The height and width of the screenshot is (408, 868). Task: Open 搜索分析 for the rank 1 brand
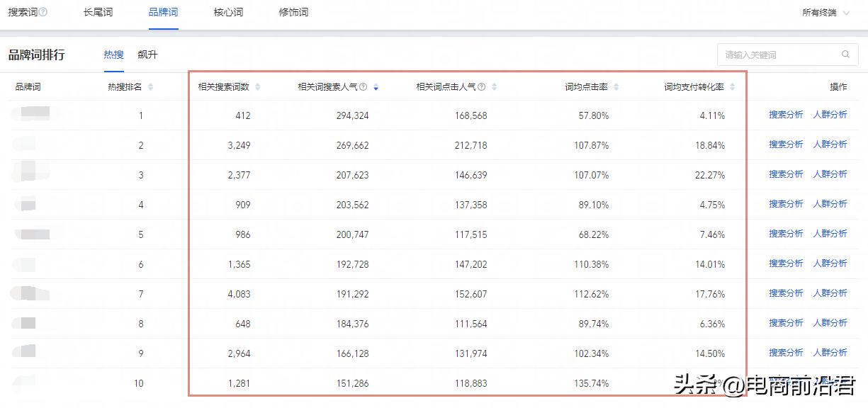pyautogui.click(x=784, y=113)
